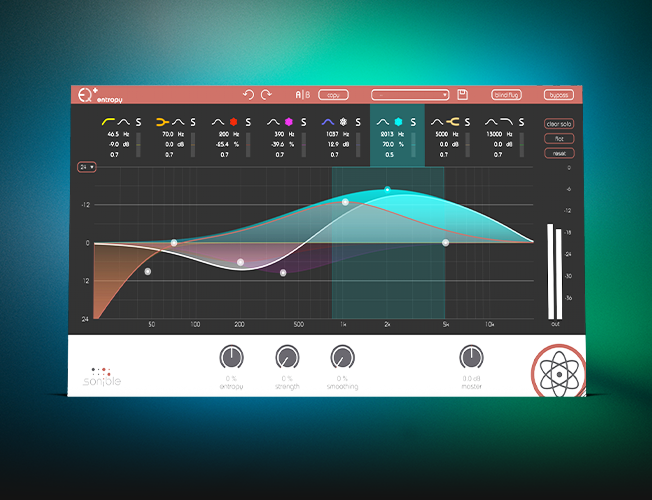Select bell filter icon on 200 Hz band
Viewport: 652px width, 500px height.
click(x=218, y=122)
